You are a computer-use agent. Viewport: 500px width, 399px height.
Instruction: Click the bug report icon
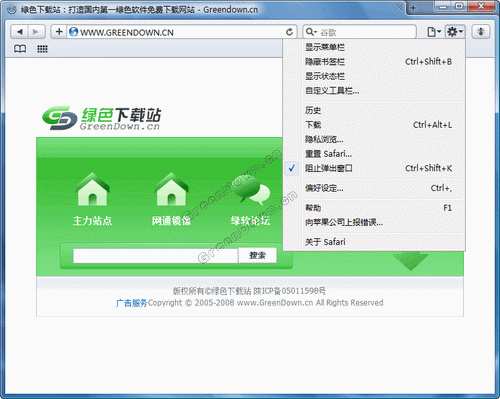click(481, 32)
